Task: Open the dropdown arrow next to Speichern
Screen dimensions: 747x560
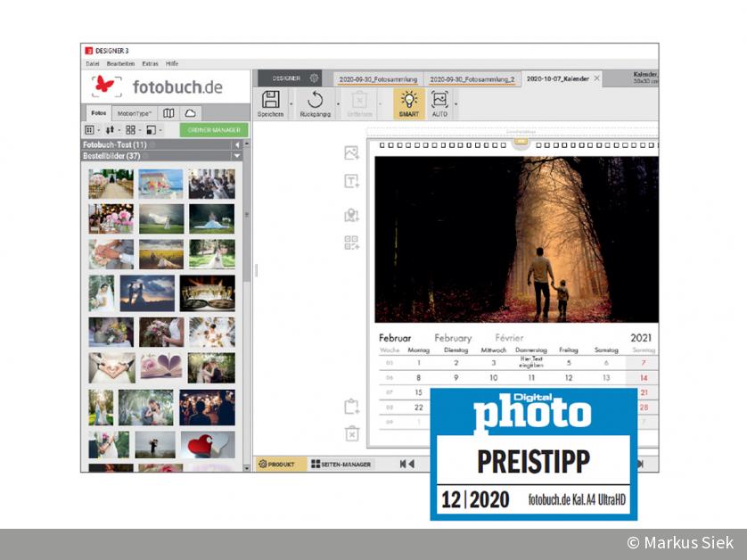Action: click(x=291, y=104)
